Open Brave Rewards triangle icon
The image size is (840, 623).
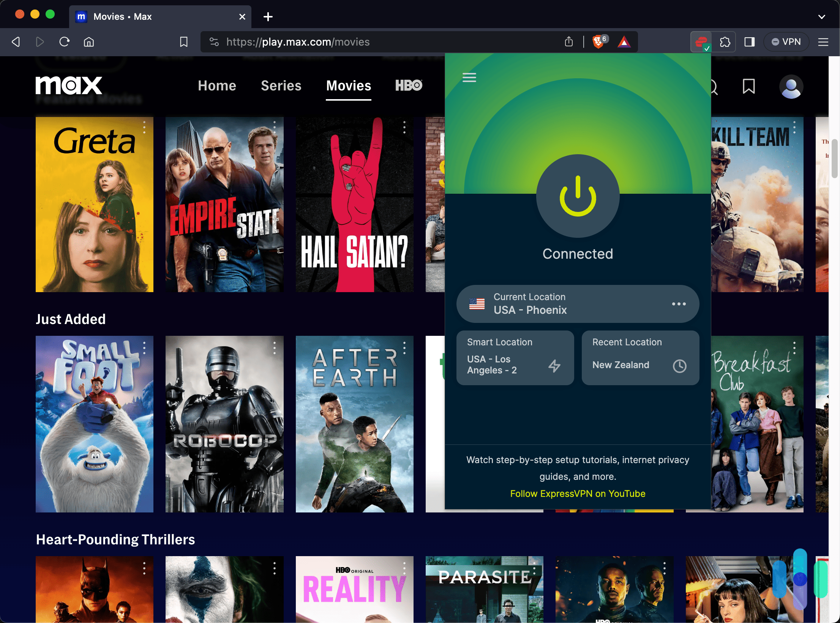625,42
